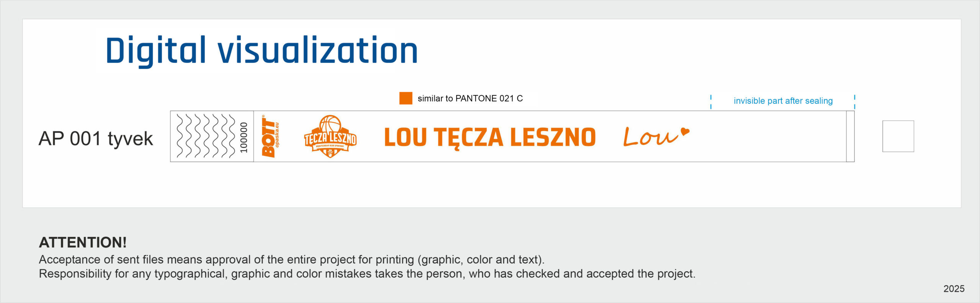
Task: Click the empty square box right of wristband
Action: 898,136
